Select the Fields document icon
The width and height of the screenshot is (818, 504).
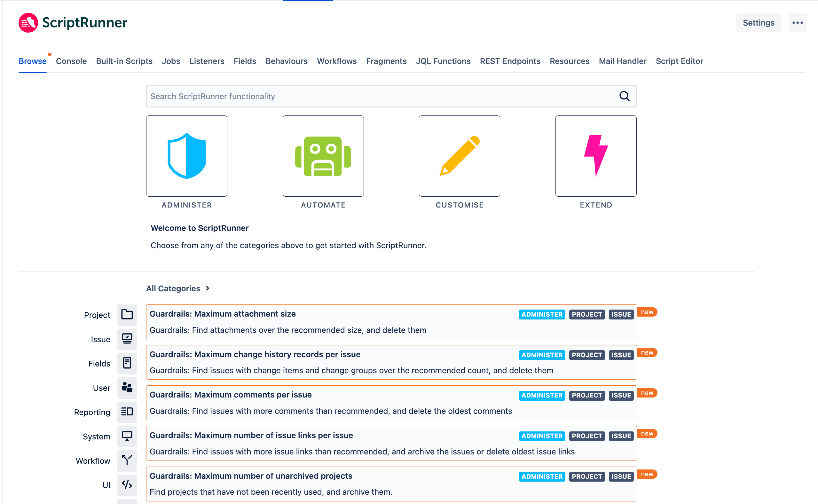click(127, 363)
